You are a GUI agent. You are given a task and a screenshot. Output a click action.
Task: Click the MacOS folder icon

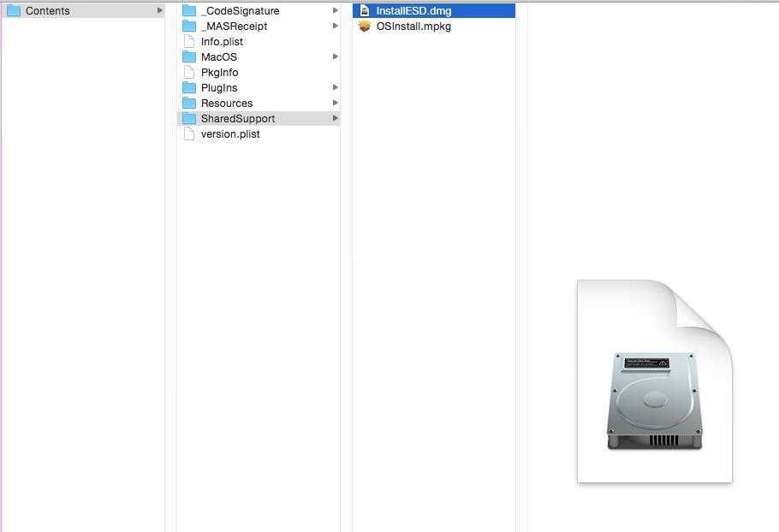click(189, 56)
